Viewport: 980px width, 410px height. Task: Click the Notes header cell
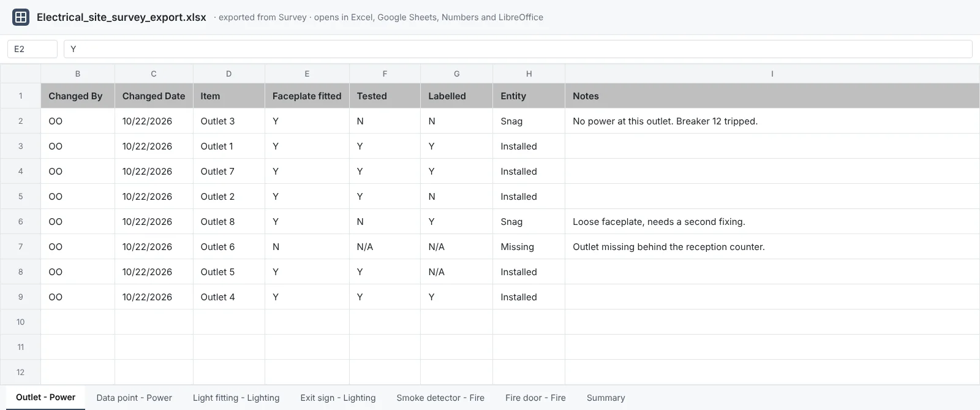[772, 96]
